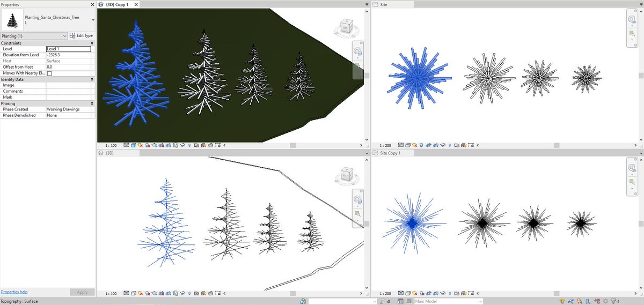Screen dimensions: 644x305
Task: Toggle Crop View in {3D} Copy 1 view
Action: click(x=161, y=145)
